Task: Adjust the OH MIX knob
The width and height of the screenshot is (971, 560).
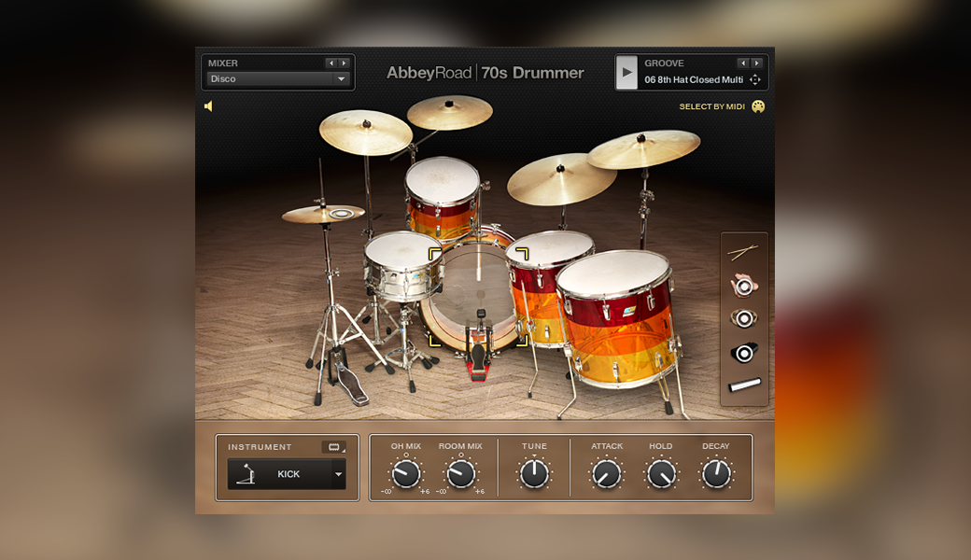Action: 406,474
